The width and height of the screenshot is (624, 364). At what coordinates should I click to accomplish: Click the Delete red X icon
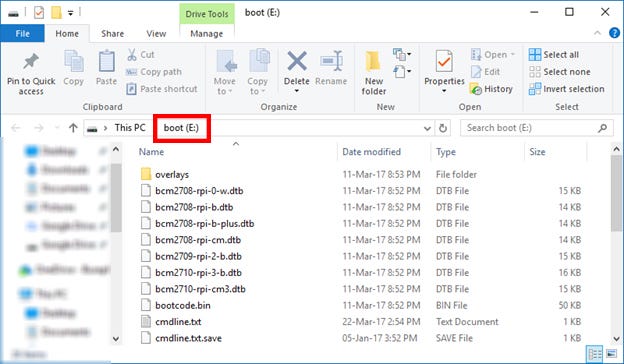coord(297,61)
